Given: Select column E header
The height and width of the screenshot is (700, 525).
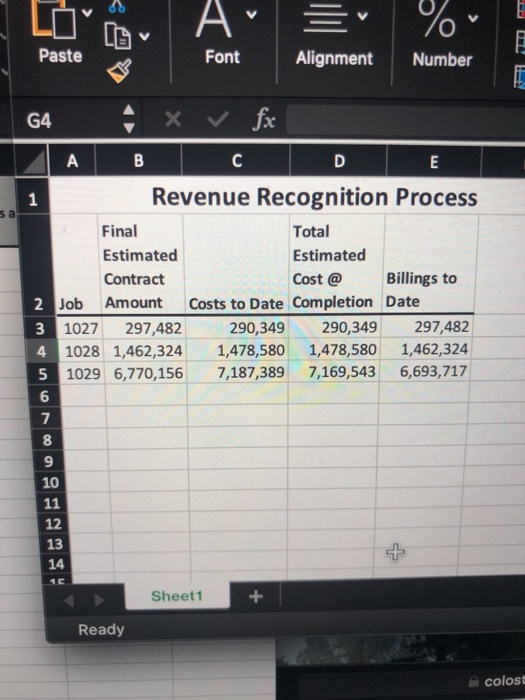Looking at the screenshot, I should [433, 162].
